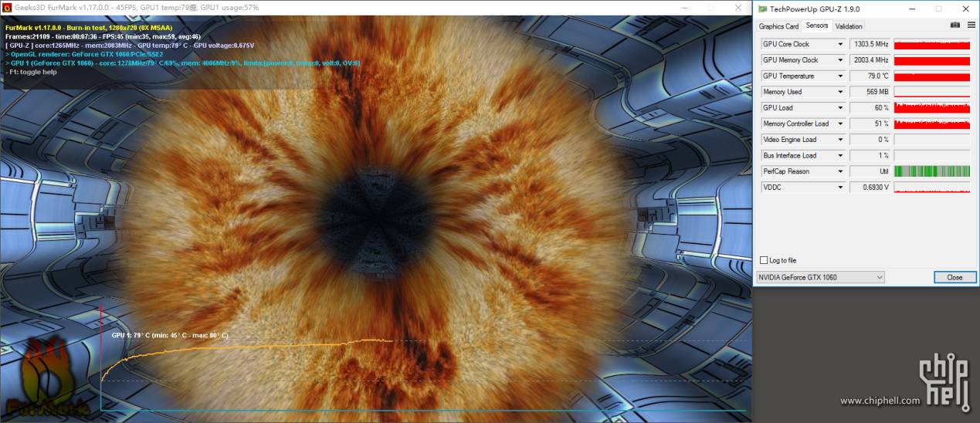Expand the GPU Memory Clock sensor dropdown

tap(840, 60)
